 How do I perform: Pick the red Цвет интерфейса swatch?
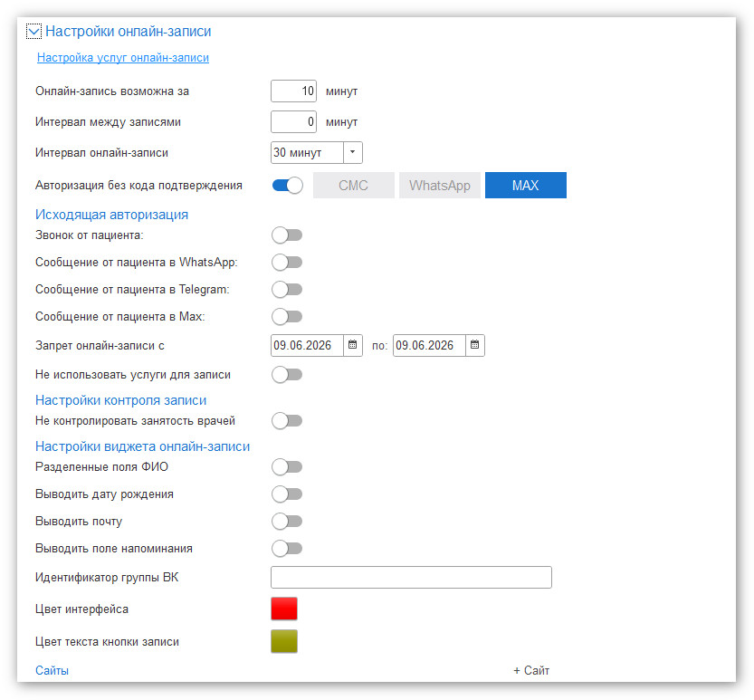(x=284, y=609)
